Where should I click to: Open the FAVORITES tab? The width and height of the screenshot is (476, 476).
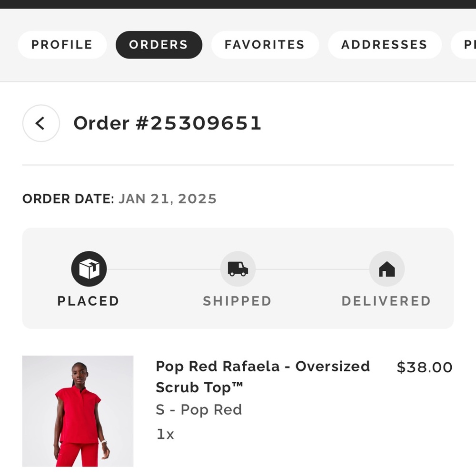pos(265,44)
